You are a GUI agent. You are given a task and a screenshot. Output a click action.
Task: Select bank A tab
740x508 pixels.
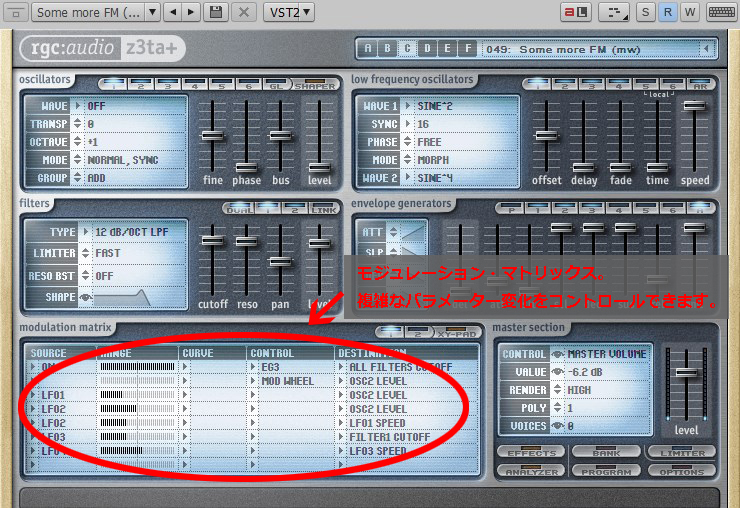click(x=368, y=48)
